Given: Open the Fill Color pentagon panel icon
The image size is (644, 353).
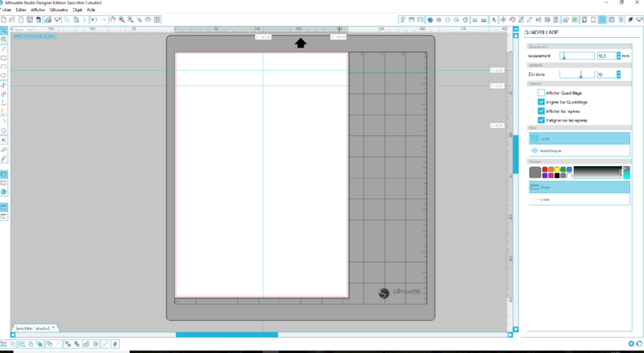Looking at the screenshot, I should pos(430,20).
